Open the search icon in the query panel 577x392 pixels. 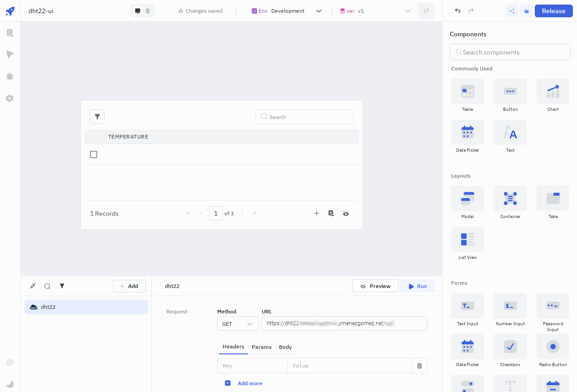47,286
